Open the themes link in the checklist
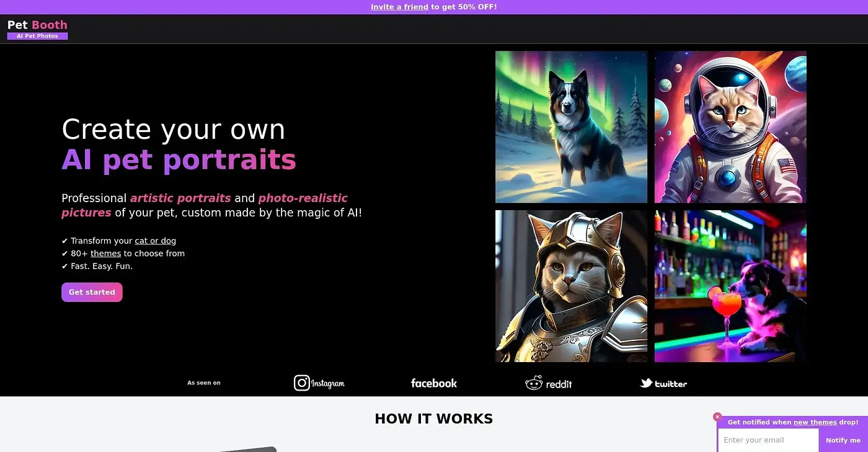The image size is (868, 452). [x=105, y=253]
